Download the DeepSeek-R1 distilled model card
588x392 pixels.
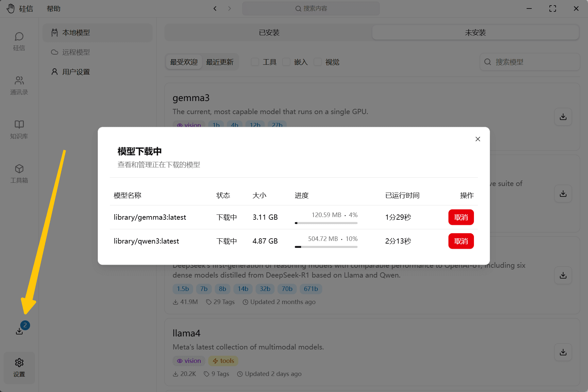pos(563,275)
